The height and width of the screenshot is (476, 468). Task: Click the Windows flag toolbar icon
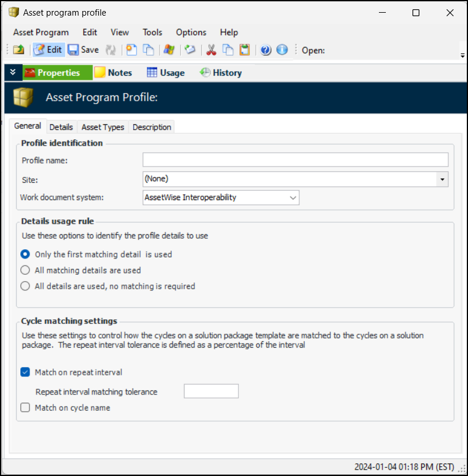[x=169, y=50]
